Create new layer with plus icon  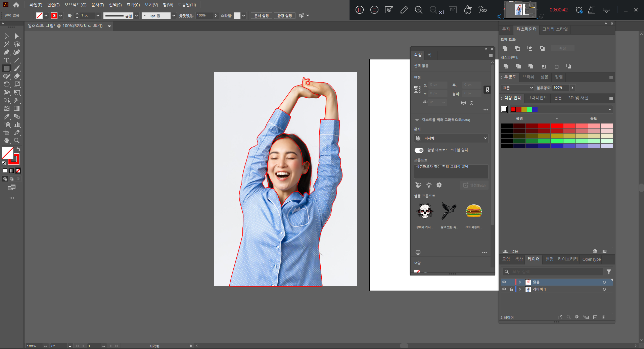(x=595, y=317)
